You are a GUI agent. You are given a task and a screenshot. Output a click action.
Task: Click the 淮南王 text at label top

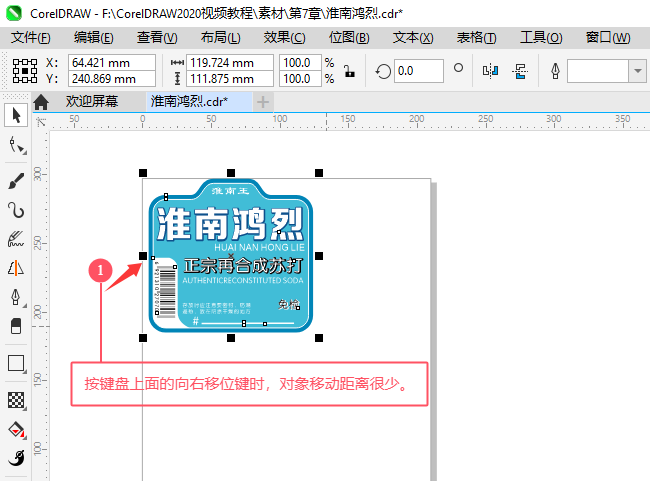click(x=230, y=191)
